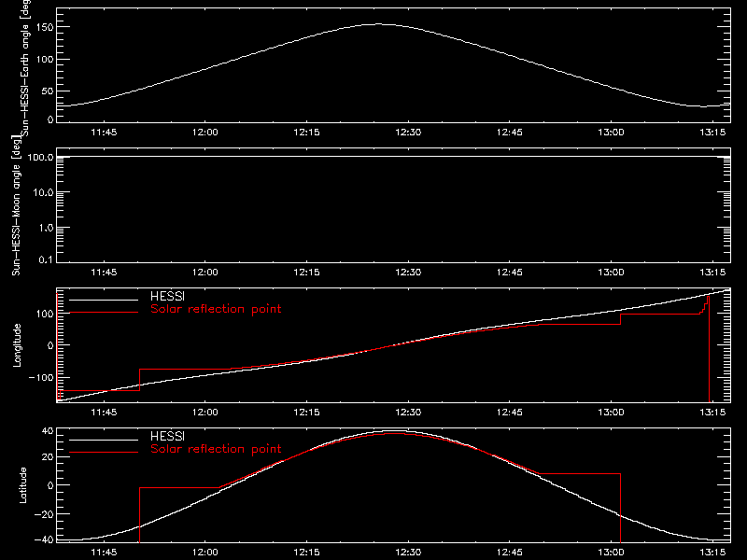The height and width of the screenshot is (560, 747).
Task: Click the '-100' value on Longitude axis
Action: point(41,377)
